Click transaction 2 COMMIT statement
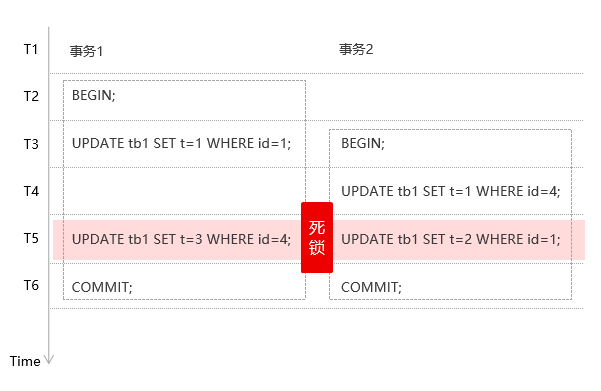 pyautogui.click(x=371, y=287)
